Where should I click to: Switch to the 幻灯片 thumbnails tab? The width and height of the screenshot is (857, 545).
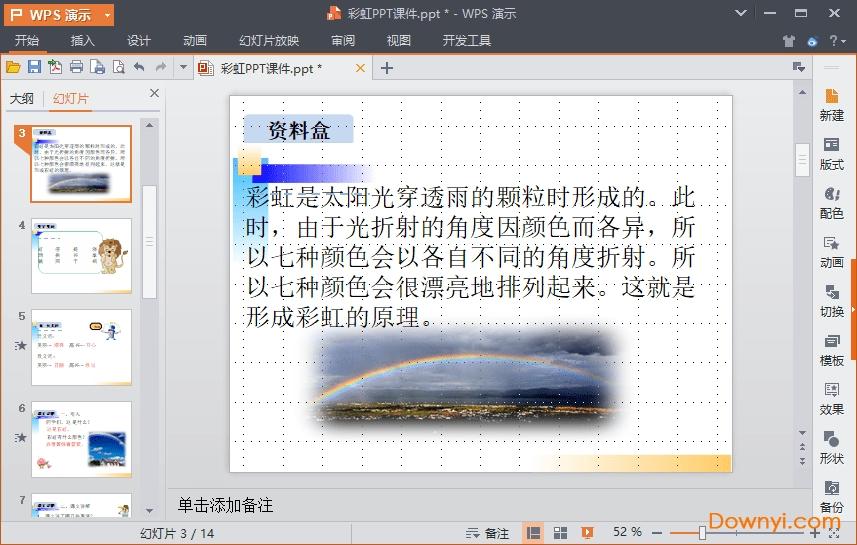coord(71,98)
